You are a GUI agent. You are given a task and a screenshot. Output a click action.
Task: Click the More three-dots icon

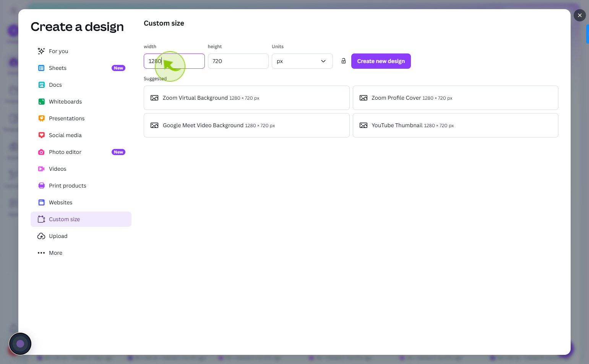[41, 253]
